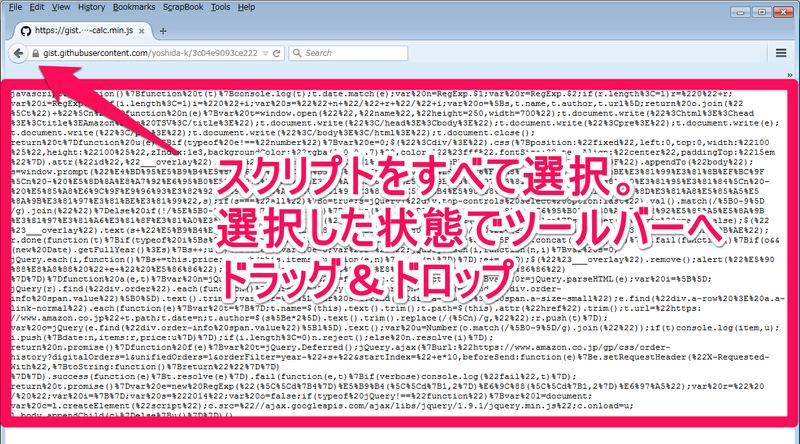Focus the Search field
Screen dimensions: 800x444
[x=348, y=53]
